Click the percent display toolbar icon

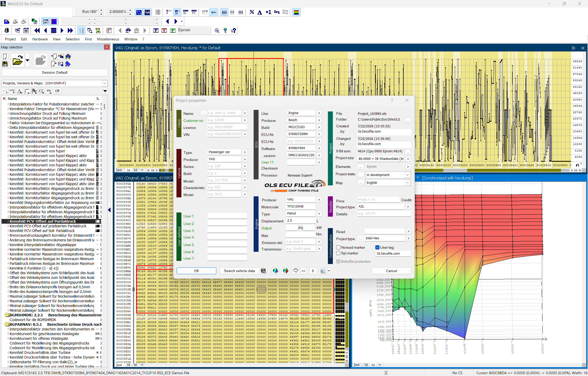tap(252, 12)
